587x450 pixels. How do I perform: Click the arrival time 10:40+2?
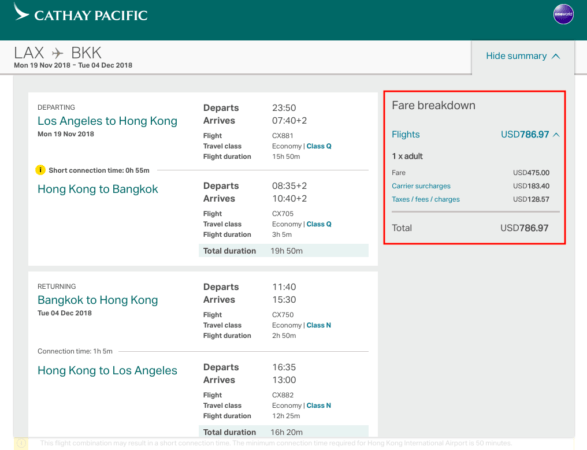289,198
